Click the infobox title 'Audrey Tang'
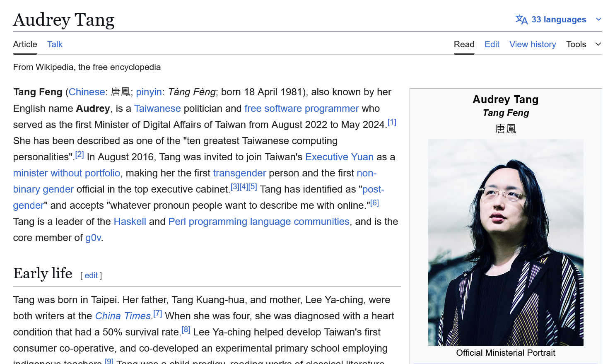 pos(506,99)
